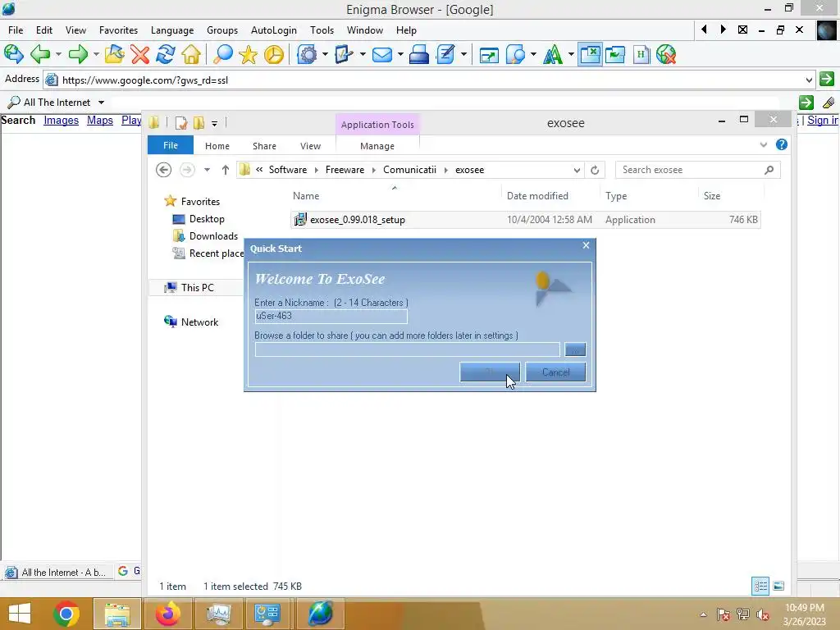
Task: Click the Images link on Google page
Action: [x=61, y=120]
